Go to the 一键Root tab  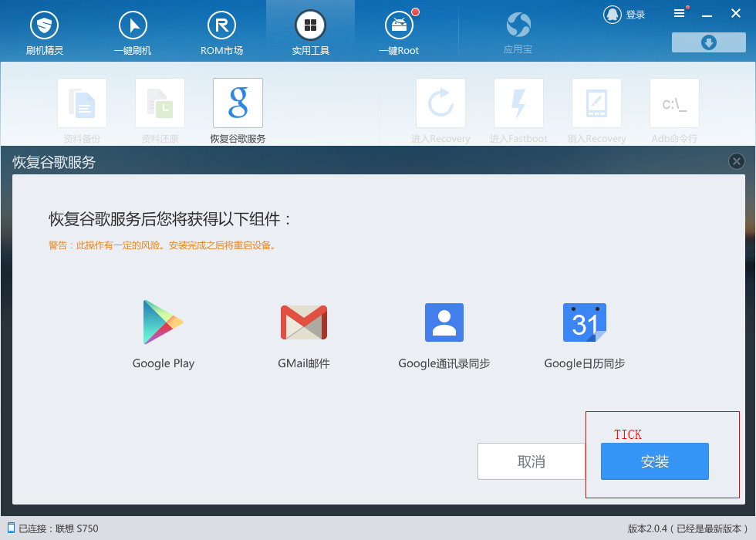(400, 32)
